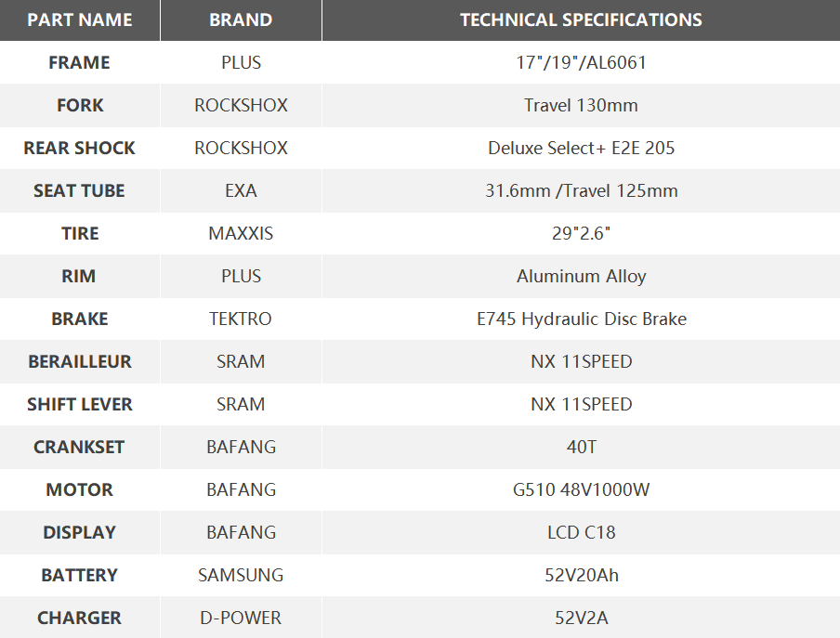Select the TEKTRO brand cell
The width and height of the screenshot is (840, 638).
point(241,319)
